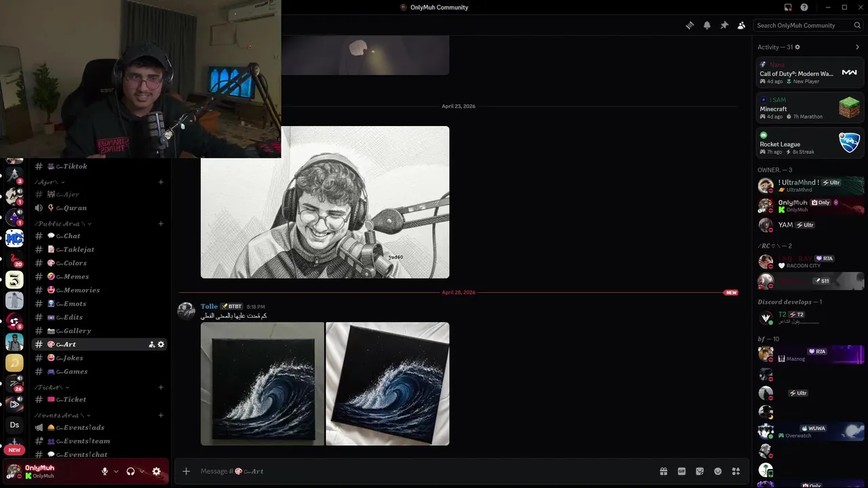
Task: Create channel in Public Area category
Action: (161, 224)
